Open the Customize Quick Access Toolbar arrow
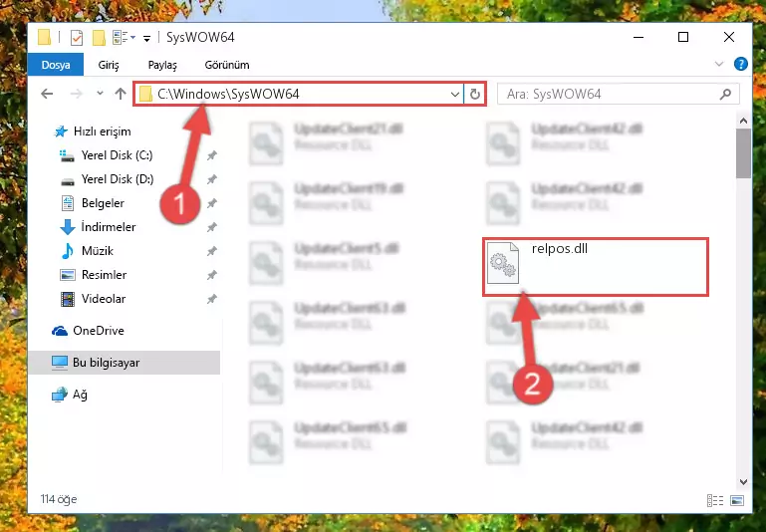The width and height of the screenshot is (766, 532). click(x=146, y=38)
